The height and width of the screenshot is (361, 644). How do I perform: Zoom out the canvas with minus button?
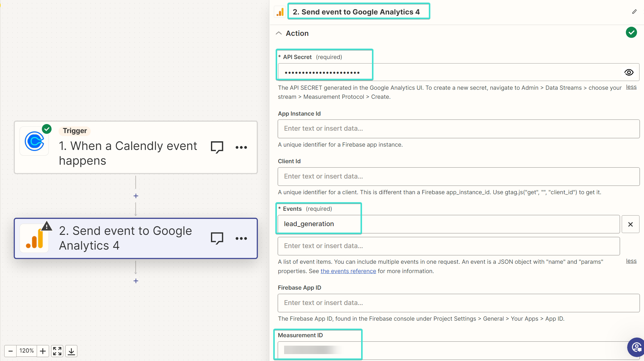pos(11,351)
